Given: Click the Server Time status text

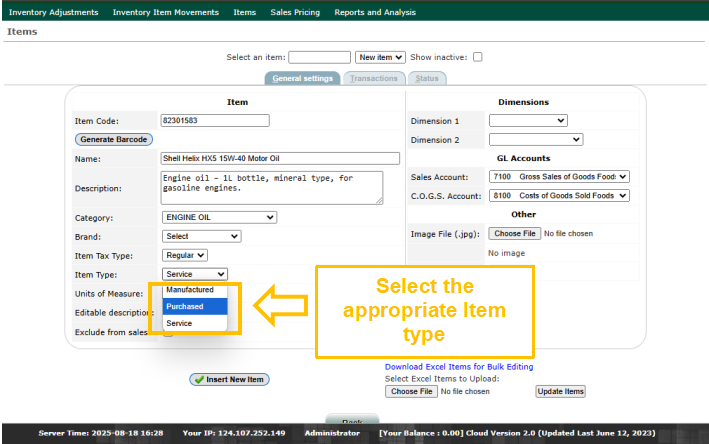Looking at the screenshot, I should pyautogui.click(x=101, y=433).
